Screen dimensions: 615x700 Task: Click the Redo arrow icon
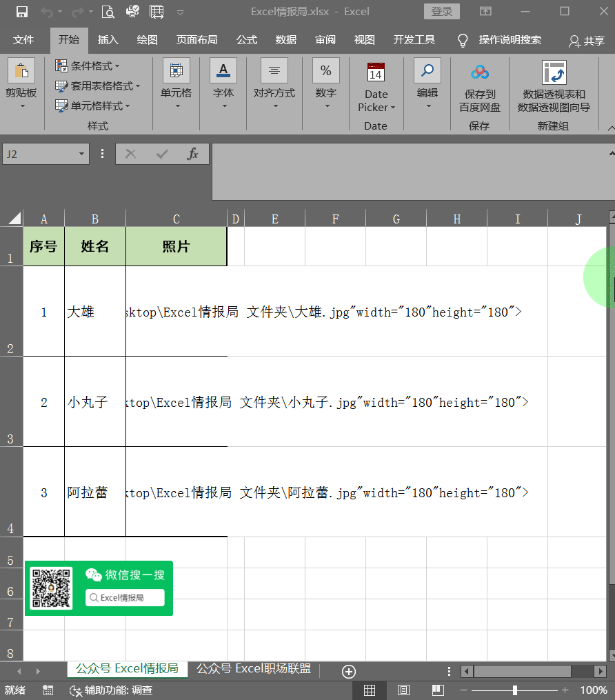[x=78, y=12]
